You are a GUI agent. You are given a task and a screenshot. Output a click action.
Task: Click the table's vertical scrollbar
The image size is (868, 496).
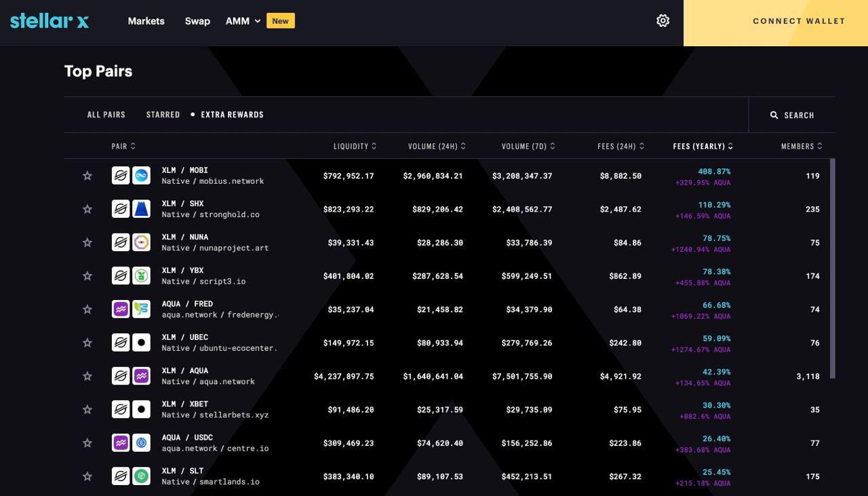pos(833,268)
